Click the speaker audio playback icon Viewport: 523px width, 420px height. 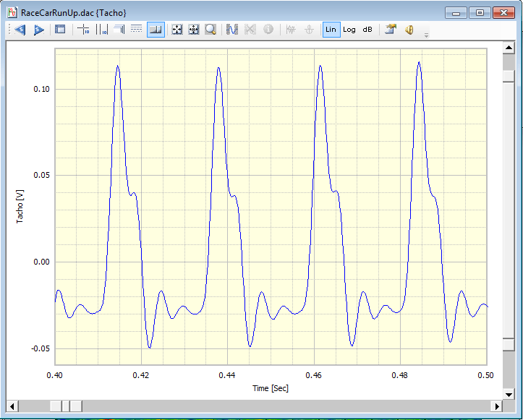point(409,30)
